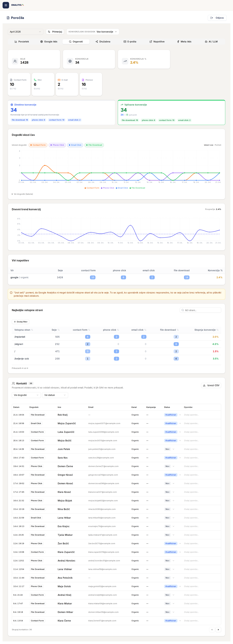This screenshot has width=233, height=644.
Task: Toggle the File Download event chip
Action: tap(94, 145)
